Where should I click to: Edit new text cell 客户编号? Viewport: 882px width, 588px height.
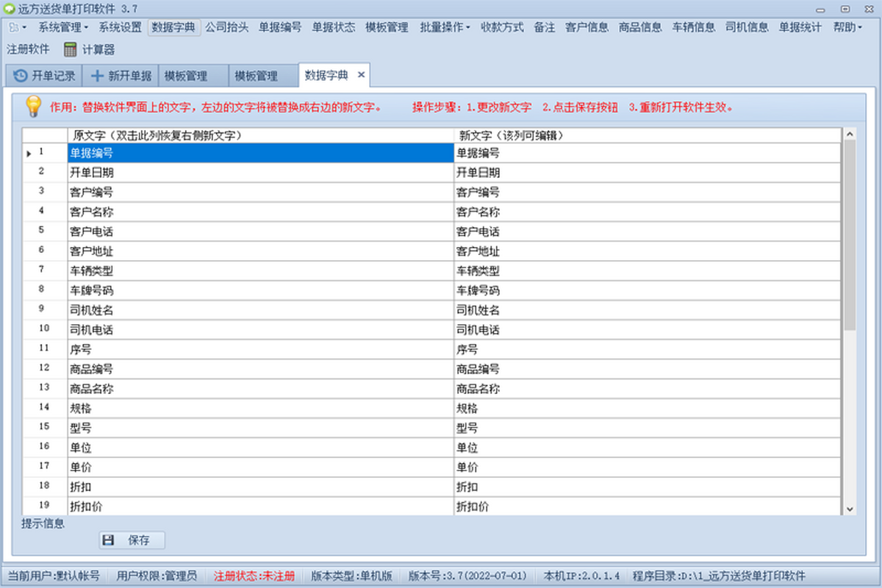(648, 193)
